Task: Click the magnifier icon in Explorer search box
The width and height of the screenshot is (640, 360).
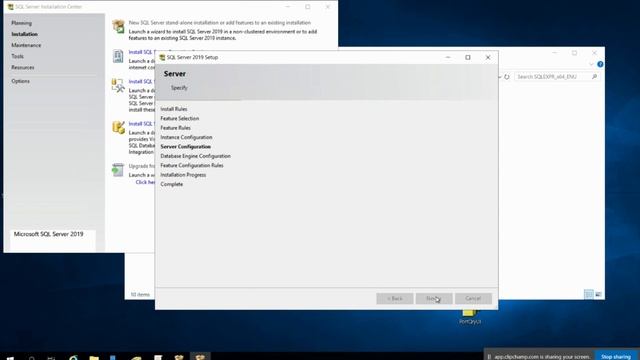Action: tap(594, 77)
